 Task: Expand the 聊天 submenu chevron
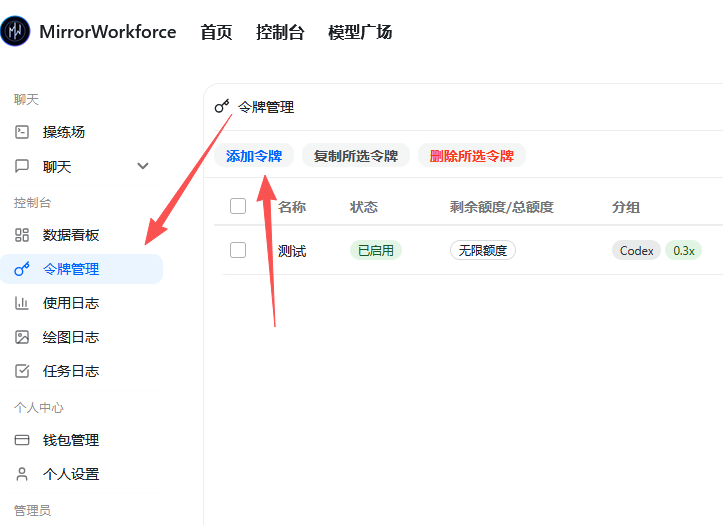pyautogui.click(x=143, y=166)
